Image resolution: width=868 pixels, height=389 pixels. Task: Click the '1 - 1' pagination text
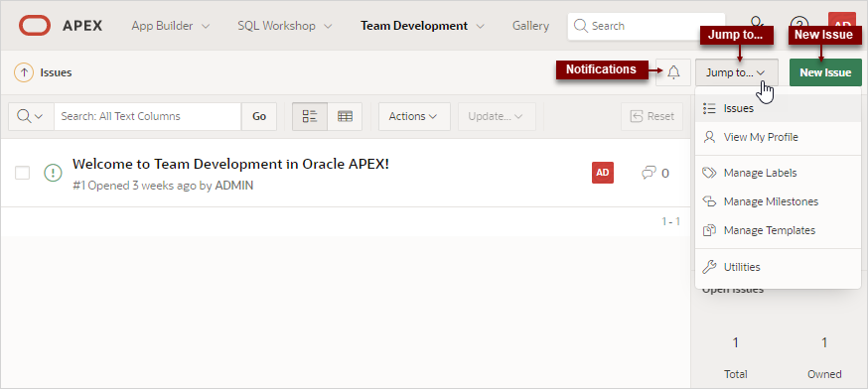click(671, 221)
